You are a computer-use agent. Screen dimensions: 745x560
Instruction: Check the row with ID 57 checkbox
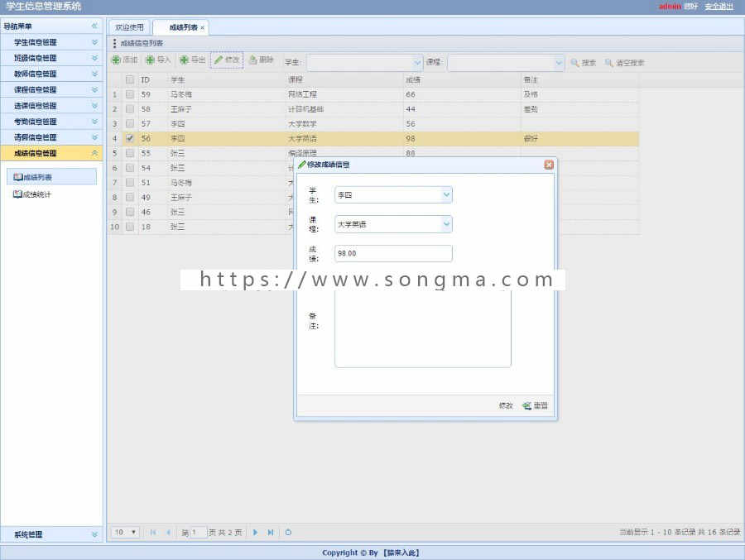pyautogui.click(x=130, y=123)
